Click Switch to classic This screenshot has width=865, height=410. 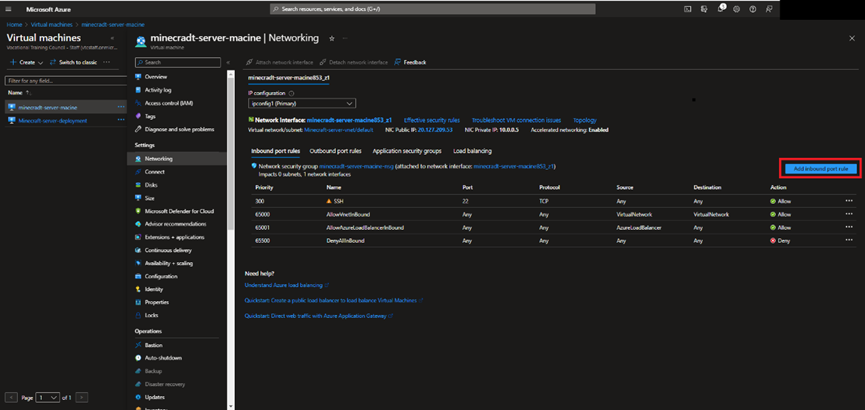point(73,62)
